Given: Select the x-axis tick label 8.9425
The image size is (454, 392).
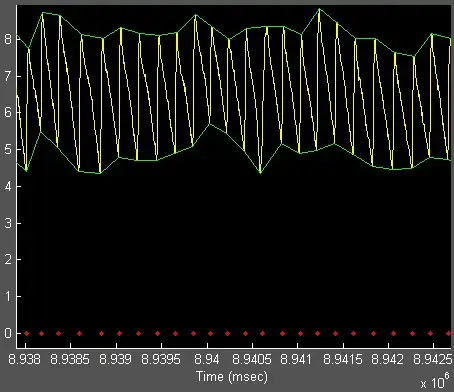Looking at the screenshot, I should pyautogui.click(x=433, y=359).
